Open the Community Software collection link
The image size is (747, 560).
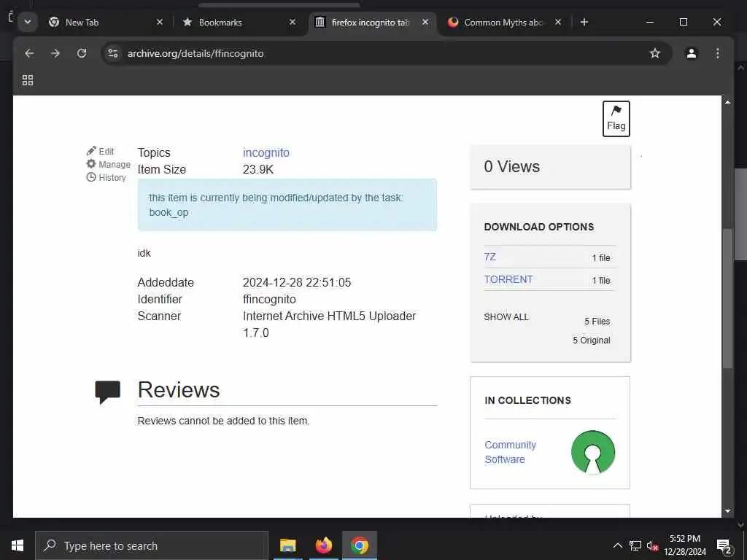coord(510,452)
